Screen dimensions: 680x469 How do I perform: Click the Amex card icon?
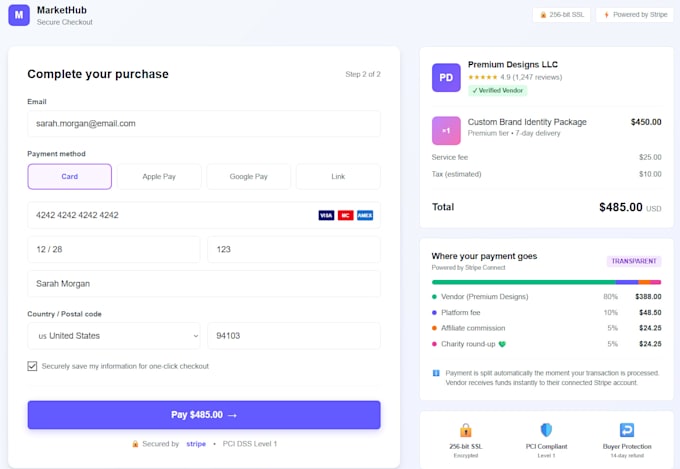point(365,215)
